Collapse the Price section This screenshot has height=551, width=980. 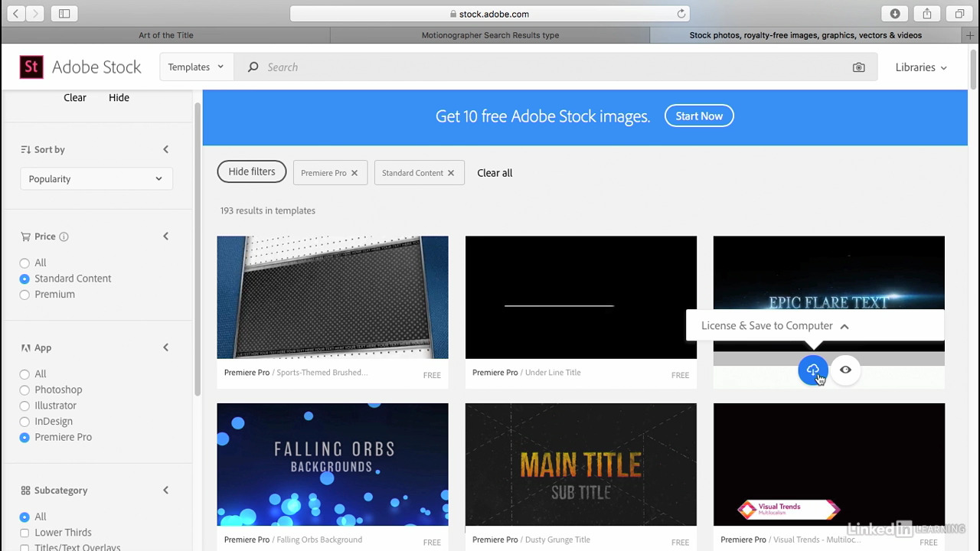165,236
